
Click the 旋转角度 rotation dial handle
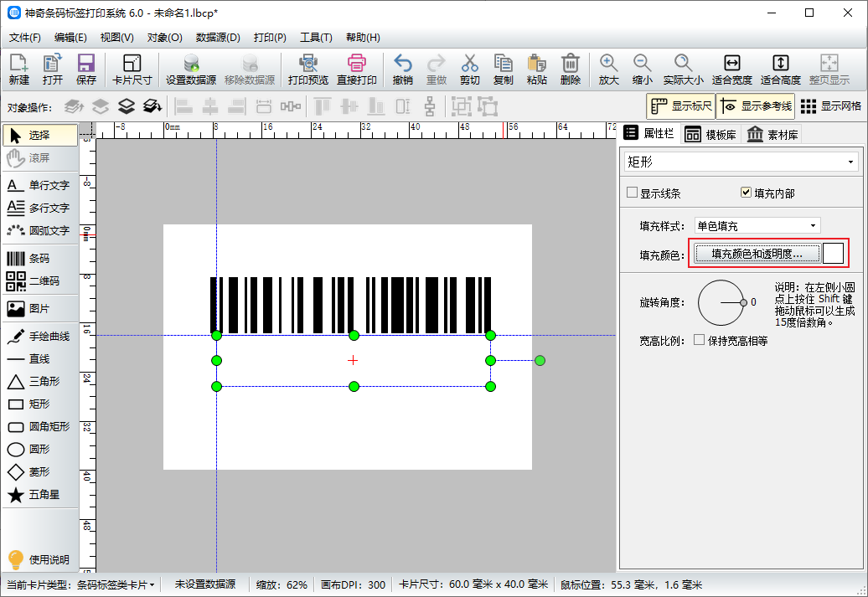tap(743, 302)
